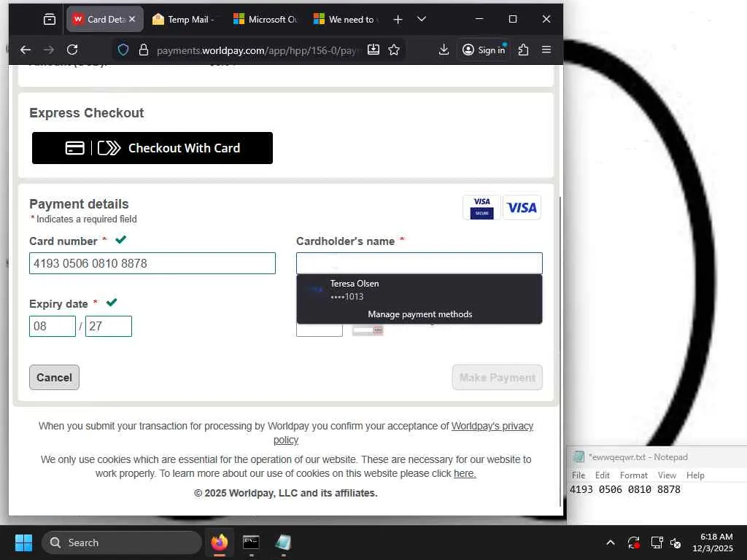747x560 pixels.
Task: Click the Cancel button
Action: [54, 377]
